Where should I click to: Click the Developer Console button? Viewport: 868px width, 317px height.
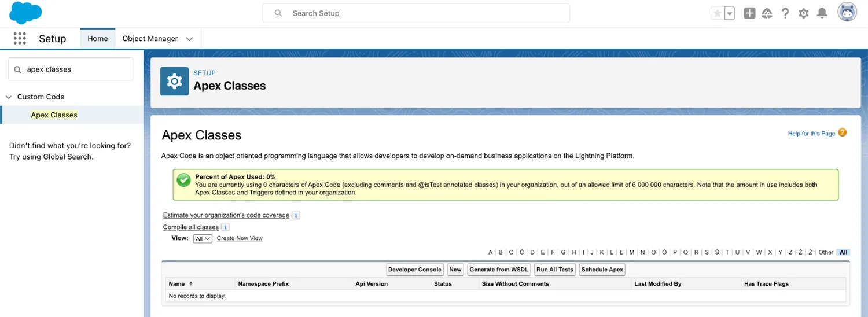415,270
